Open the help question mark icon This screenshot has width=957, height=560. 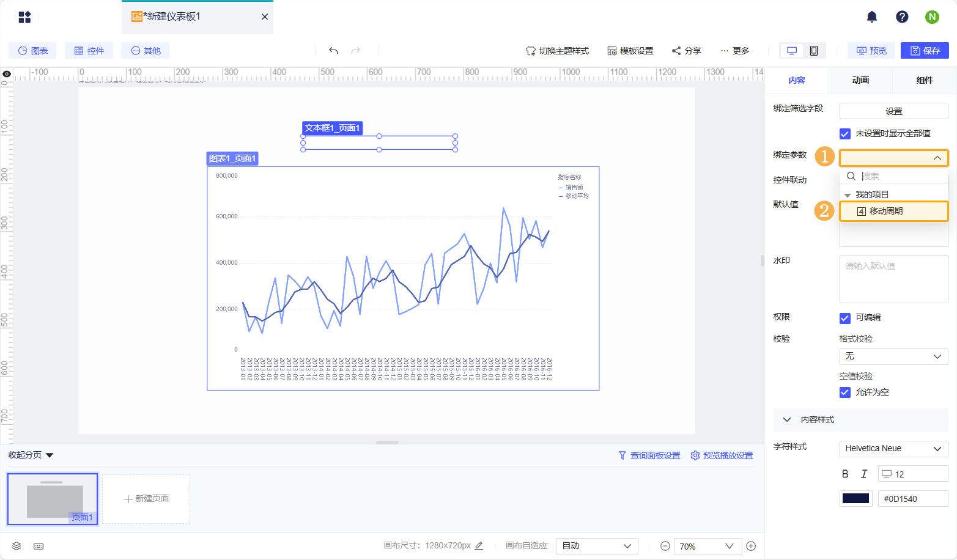902,17
